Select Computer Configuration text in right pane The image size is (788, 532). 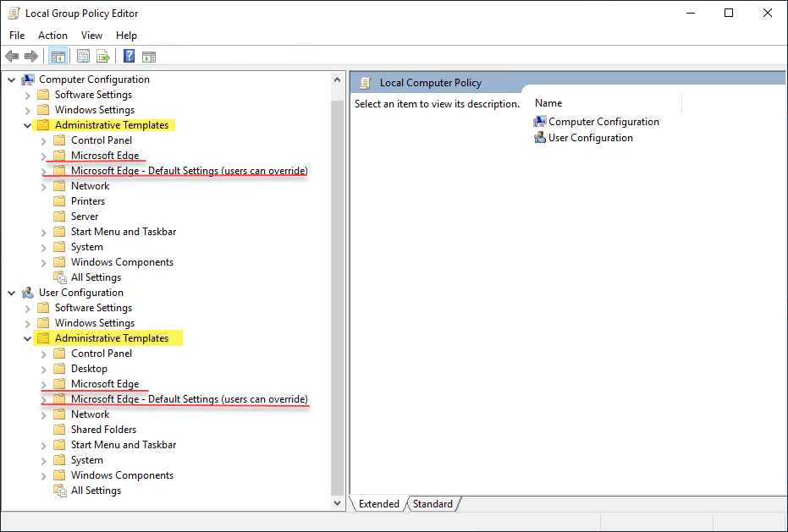click(603, 122)
